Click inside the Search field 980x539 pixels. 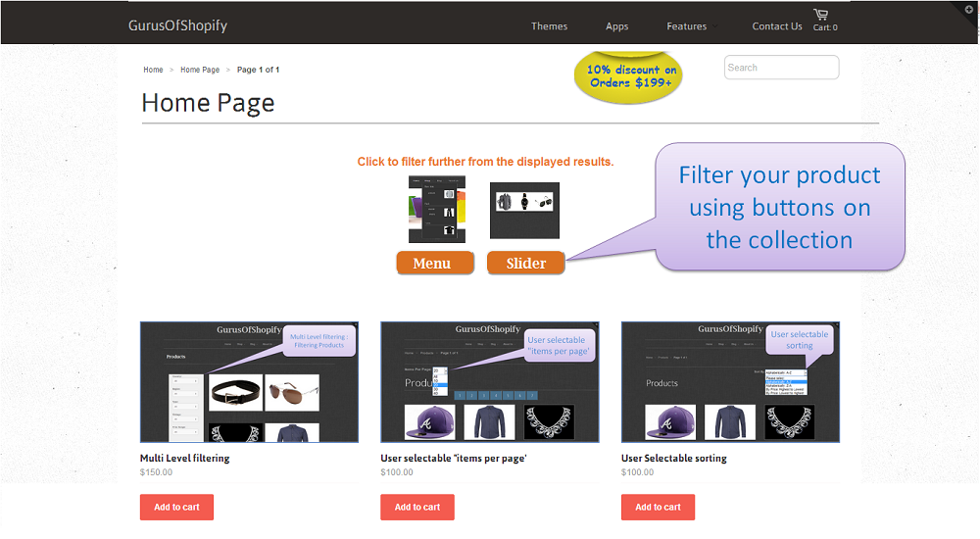click(x=781, y=68)
